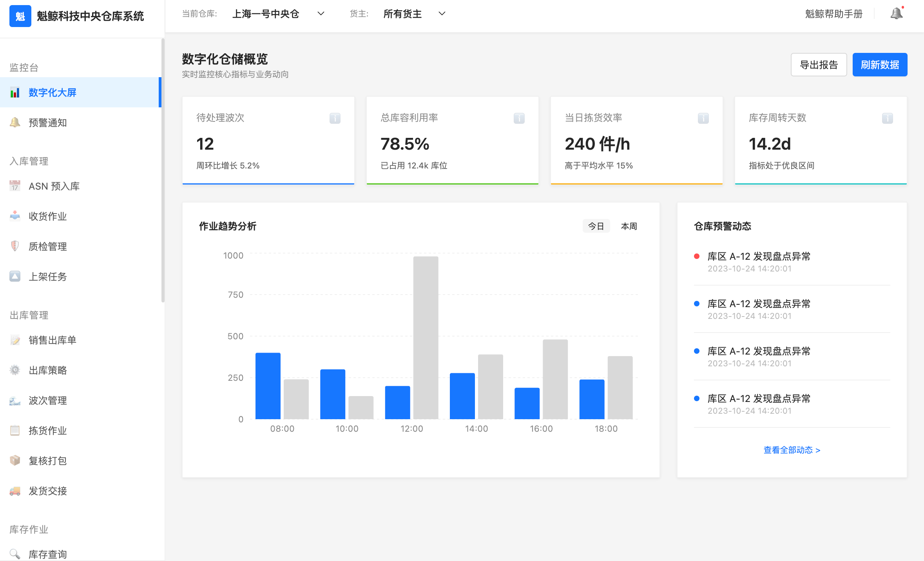The image size is (924, 561).
Task: Click the 魁鲸科技中央仓库系统 title
Action: (x=91, y=16)
